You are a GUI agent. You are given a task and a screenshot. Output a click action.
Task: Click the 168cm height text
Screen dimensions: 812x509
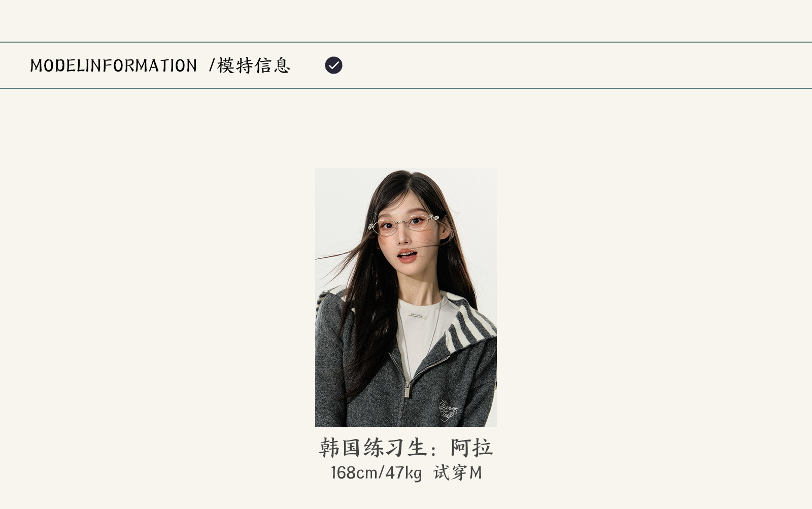(354, 473)
